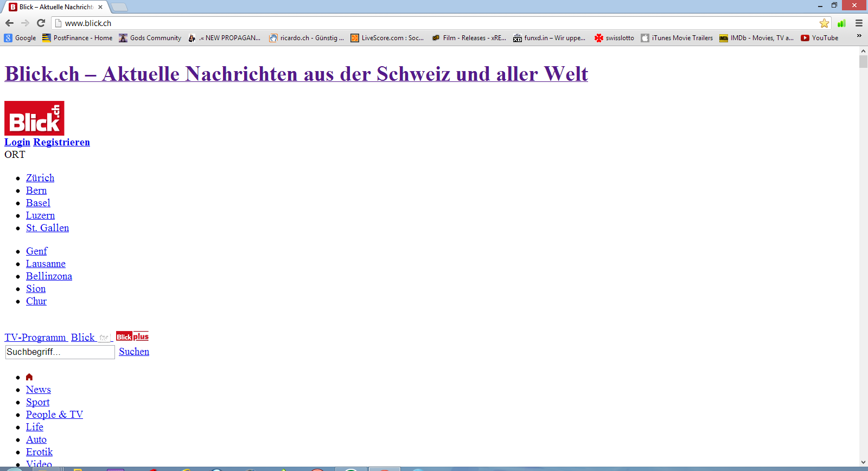
Task: Click the red Blick.ch logo image
Action: tap(34, 118)
